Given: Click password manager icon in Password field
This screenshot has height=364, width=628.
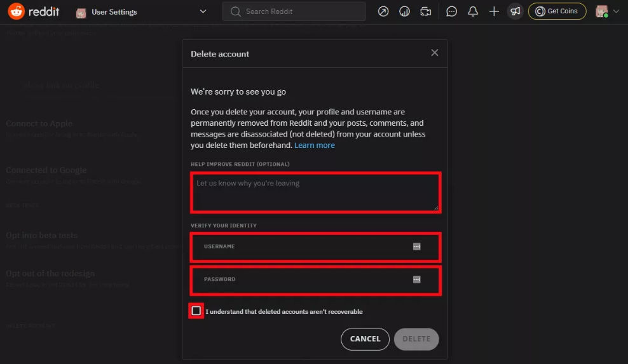Looking at the screenshot, I should pos(416,280).
